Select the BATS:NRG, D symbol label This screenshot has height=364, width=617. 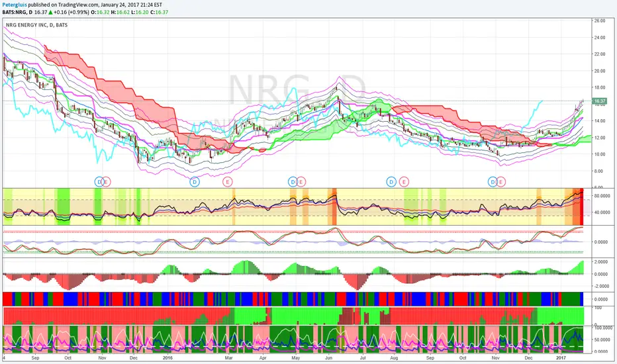[17, 12]
